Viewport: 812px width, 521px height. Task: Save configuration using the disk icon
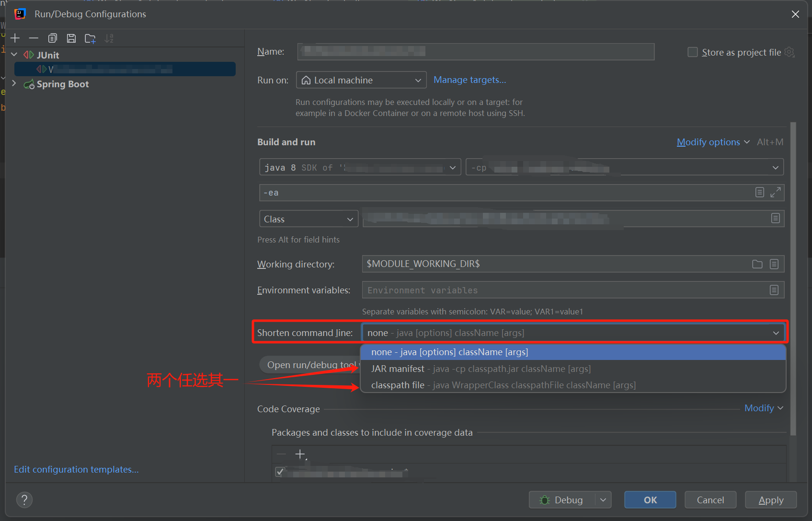point(71,38)
